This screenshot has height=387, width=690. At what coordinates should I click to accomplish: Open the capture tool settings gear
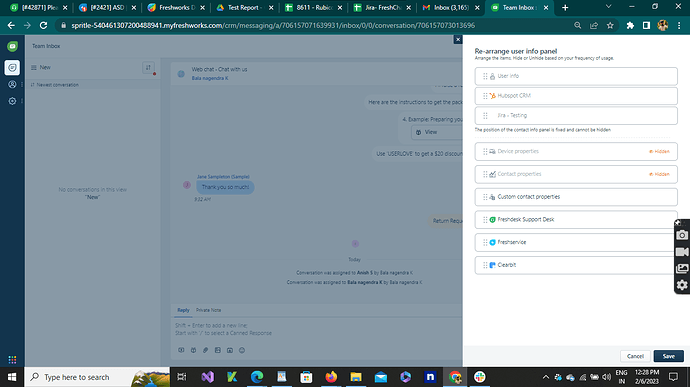(682, 285)
